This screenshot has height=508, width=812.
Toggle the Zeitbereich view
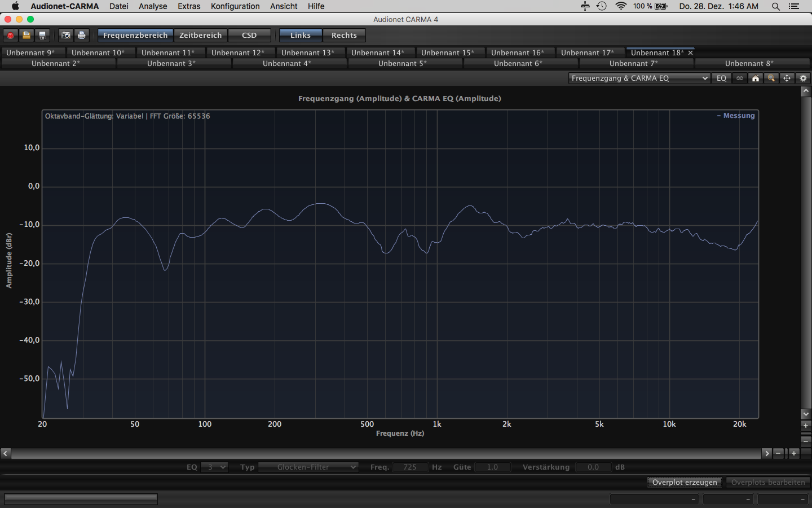(200, 35)
